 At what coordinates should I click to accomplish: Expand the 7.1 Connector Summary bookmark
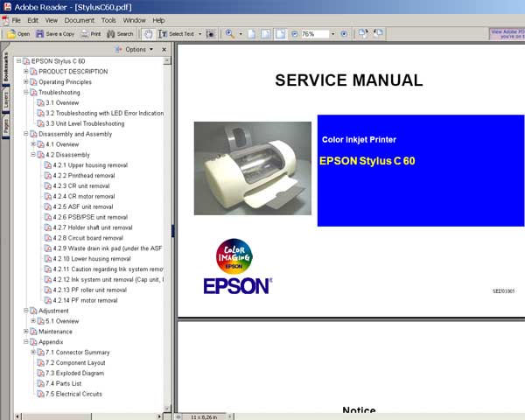(33, 352)
